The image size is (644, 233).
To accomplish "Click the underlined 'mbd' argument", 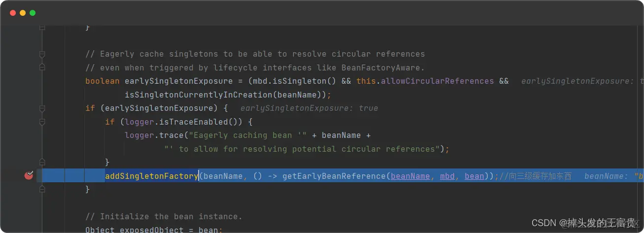I will click(x=447, y=176).
